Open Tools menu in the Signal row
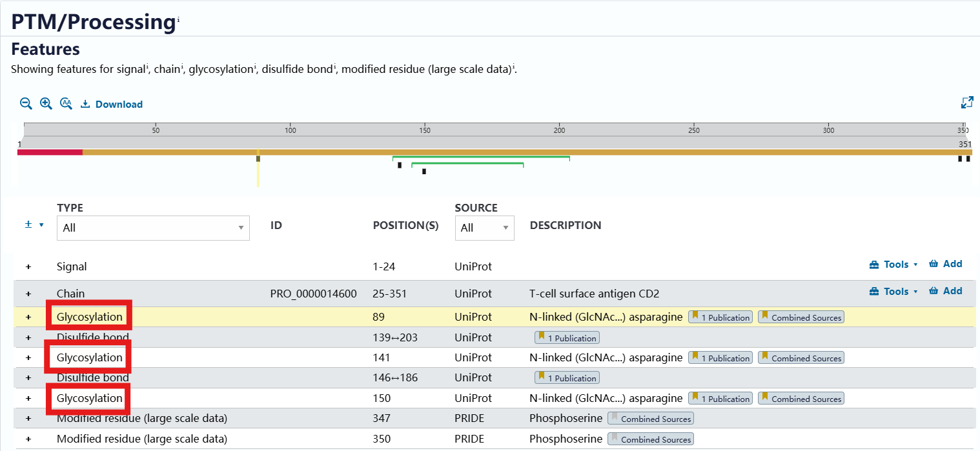 pyautogui.click(x=894, y=265)
